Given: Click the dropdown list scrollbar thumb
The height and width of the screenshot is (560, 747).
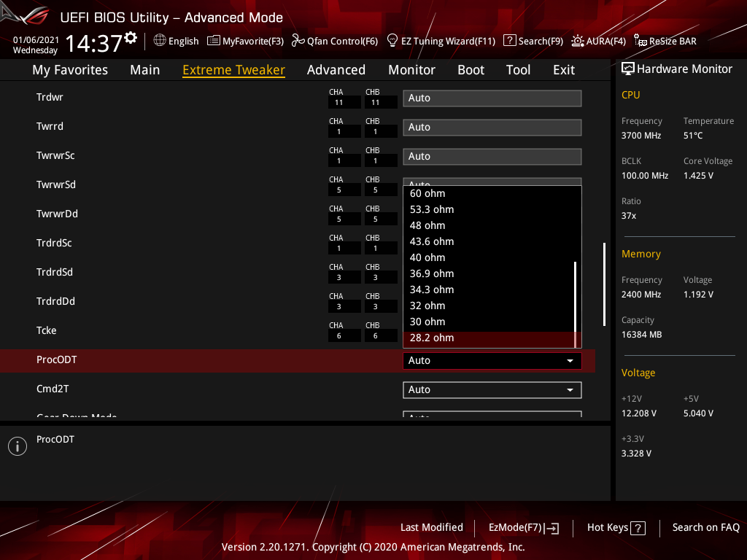Looking at the screenshot, I should (576, 304).
